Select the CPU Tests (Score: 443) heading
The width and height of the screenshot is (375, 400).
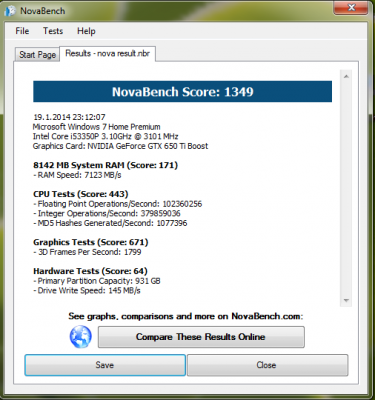point(81,194)
